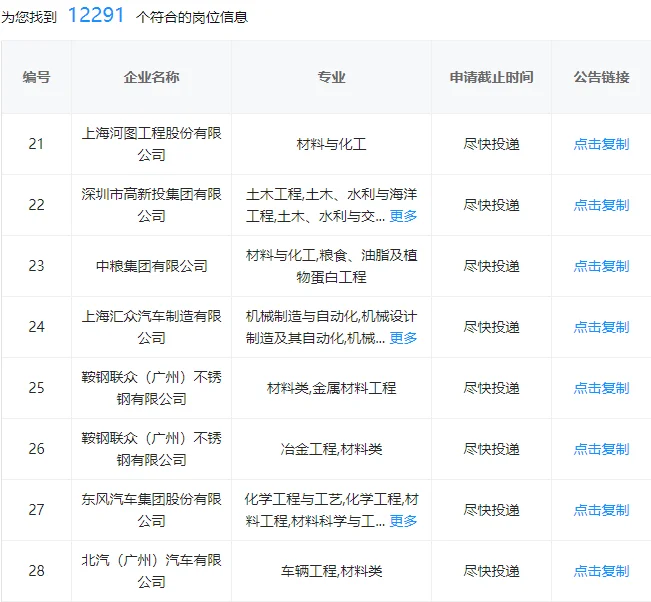Expand 更多 majors for 上海汇众汽车制造
This screenshot has width=651, height=602.
click(403, 338)
